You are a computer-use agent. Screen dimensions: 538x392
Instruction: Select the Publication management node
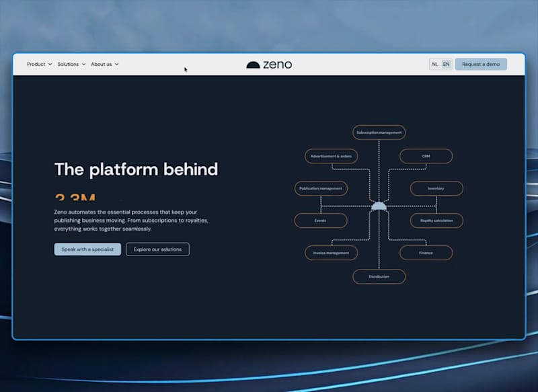click(321, 188)
